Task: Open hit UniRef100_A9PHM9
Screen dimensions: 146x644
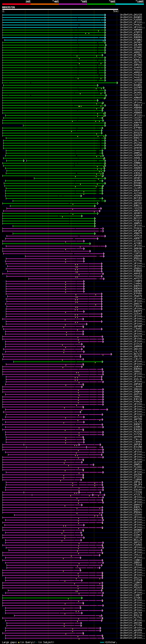Action: click(131, 30)
